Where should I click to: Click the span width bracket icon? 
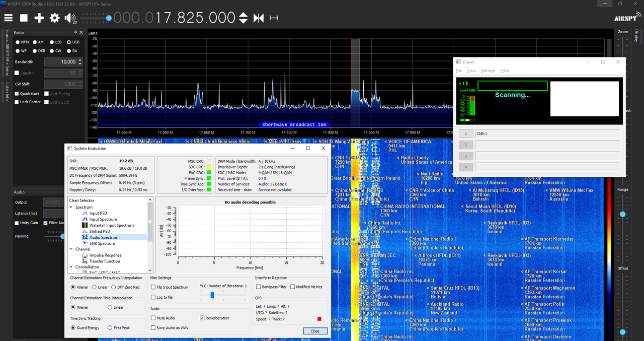point(274,18)
